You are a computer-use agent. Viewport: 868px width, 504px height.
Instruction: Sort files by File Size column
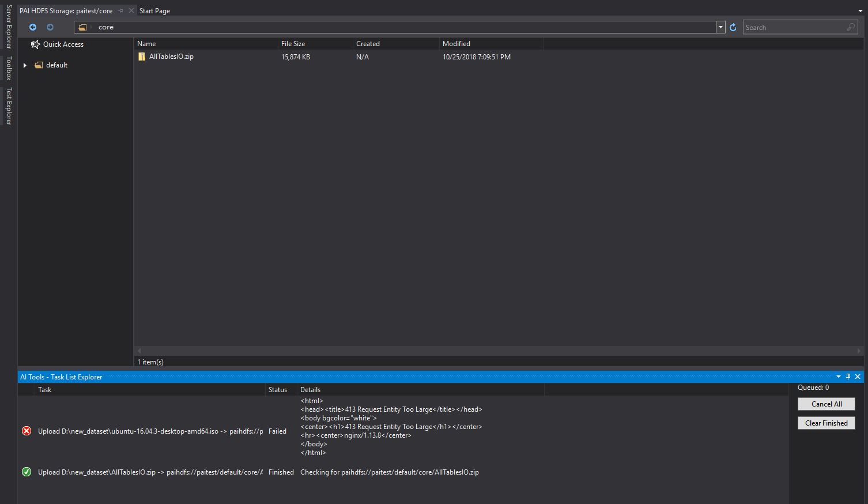315,44
